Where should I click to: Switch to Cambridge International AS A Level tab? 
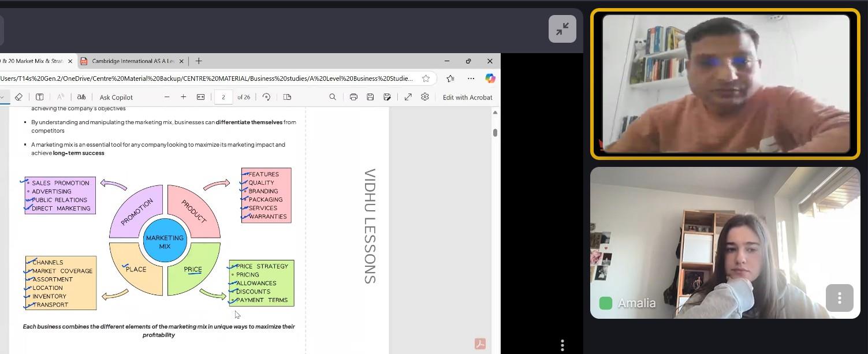[133, 61]
